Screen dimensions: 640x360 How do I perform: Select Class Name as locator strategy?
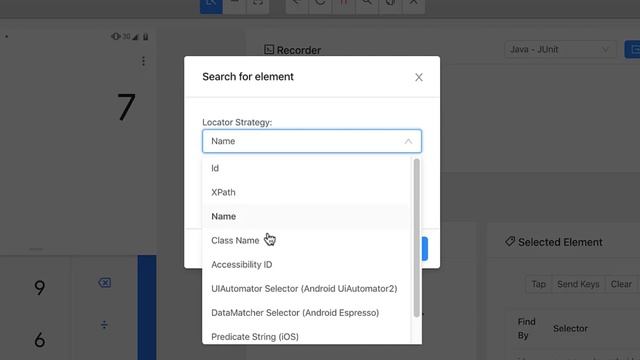click(x=307, y=240)
